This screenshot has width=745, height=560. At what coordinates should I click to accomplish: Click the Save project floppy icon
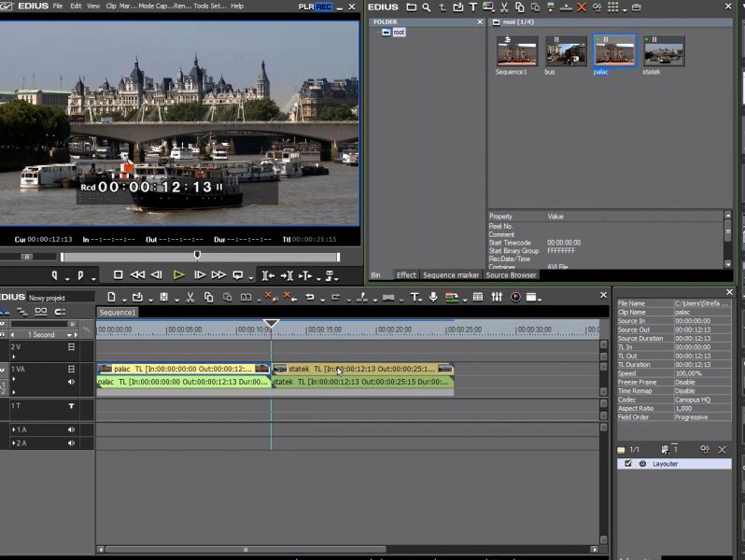point(163,298)
